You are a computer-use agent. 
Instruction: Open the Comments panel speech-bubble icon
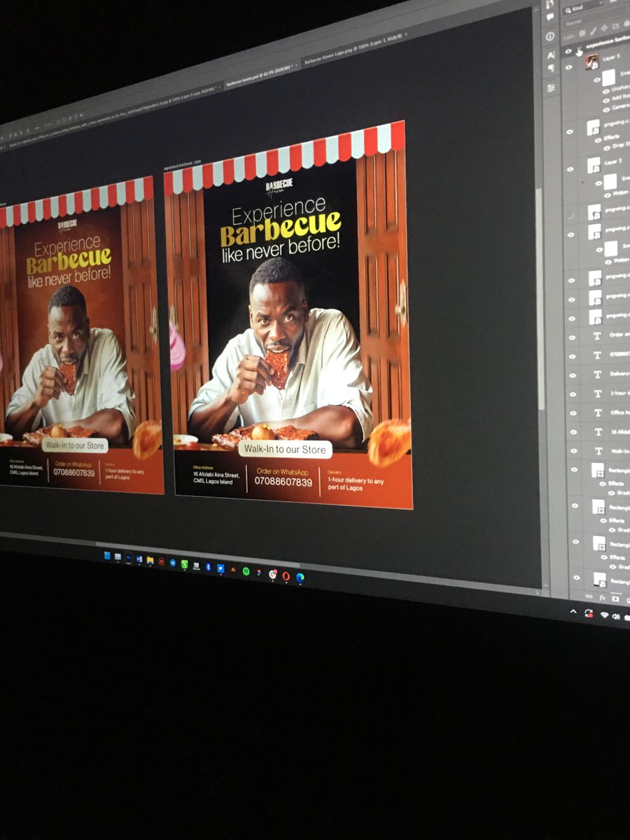(550, 17)
